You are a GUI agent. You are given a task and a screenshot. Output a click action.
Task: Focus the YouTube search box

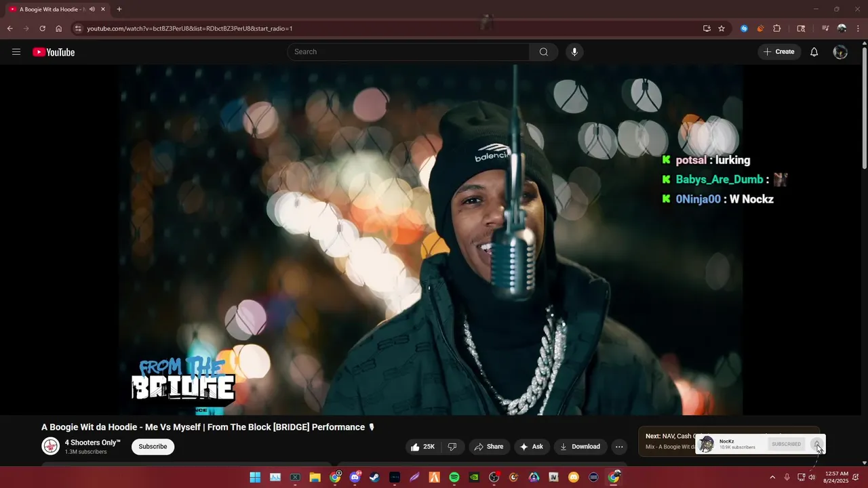409,52
